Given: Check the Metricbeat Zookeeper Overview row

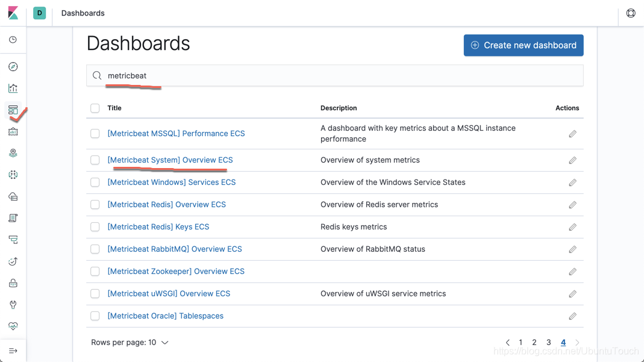Looking at the screenshot, I should pyautogui.click(x=95, y=271).
